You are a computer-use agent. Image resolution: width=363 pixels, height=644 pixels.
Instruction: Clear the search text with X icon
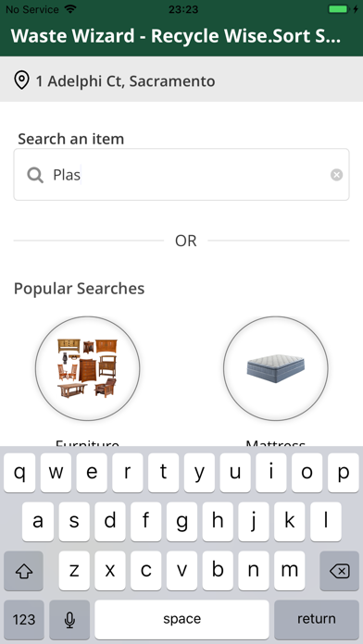point(336,175)
